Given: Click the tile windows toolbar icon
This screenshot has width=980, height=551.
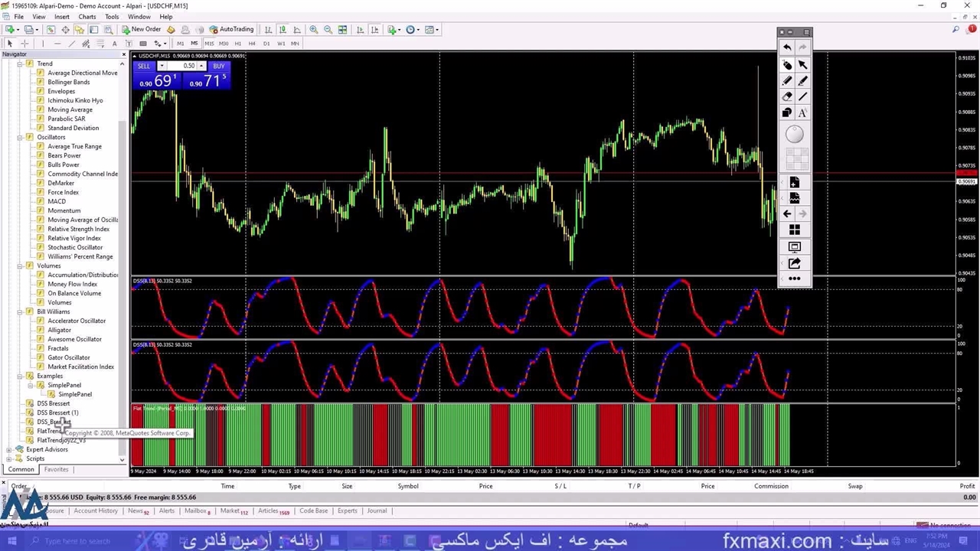Looking at the screenshot, I should point(342,30).
